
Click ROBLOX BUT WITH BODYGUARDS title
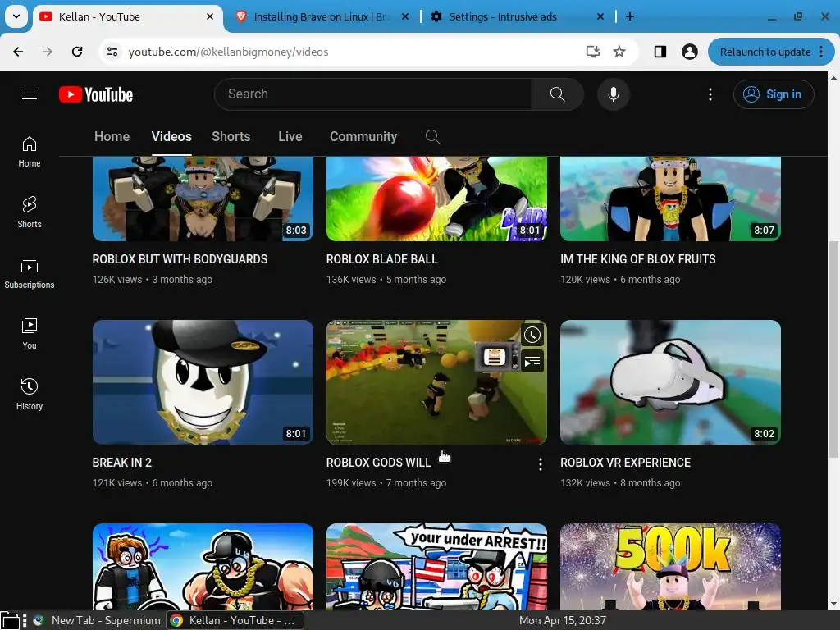click(x=180, y=259)
